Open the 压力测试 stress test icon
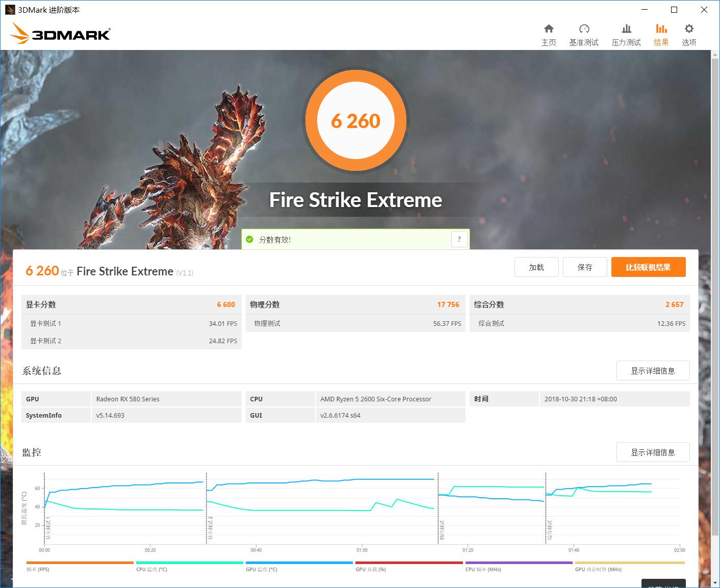Viewport: 720px width, 588px height. pyautogui.click(x=626, y=33)
